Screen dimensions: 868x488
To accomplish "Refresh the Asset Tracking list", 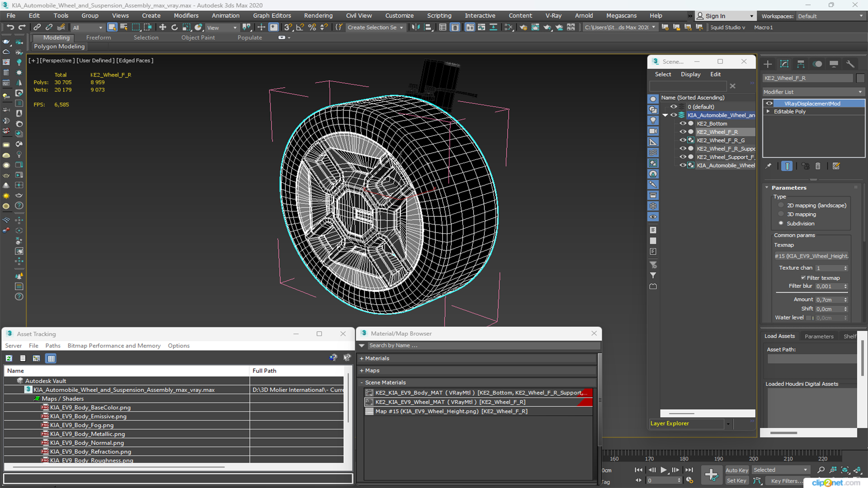I will [9, 358].
